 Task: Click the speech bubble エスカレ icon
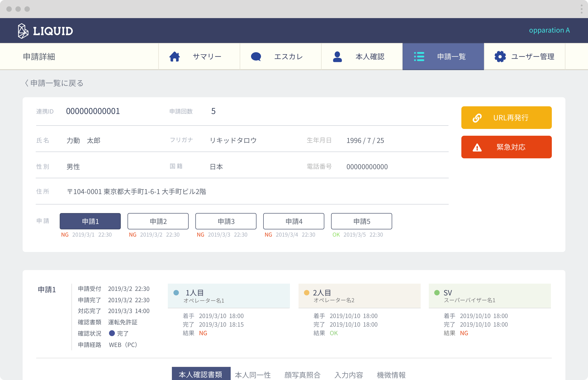click(256, 57)
